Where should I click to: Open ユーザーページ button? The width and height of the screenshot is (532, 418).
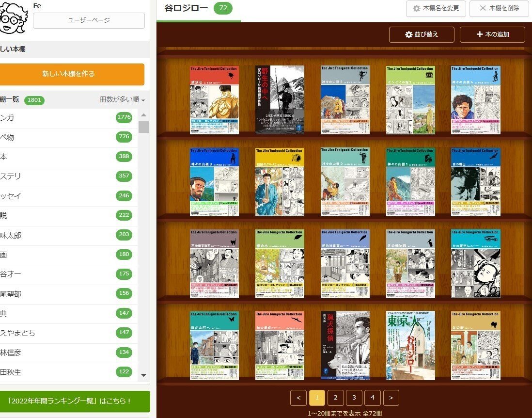(x=89, y=20)
